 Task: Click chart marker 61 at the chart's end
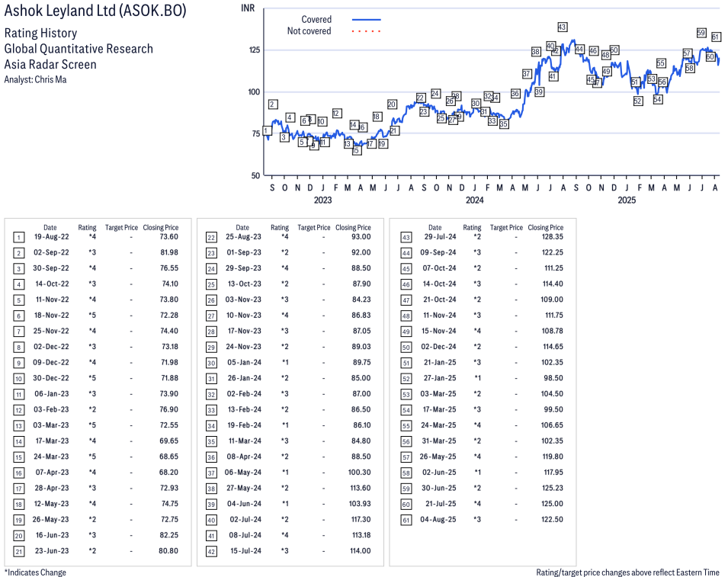coord(716,37)
